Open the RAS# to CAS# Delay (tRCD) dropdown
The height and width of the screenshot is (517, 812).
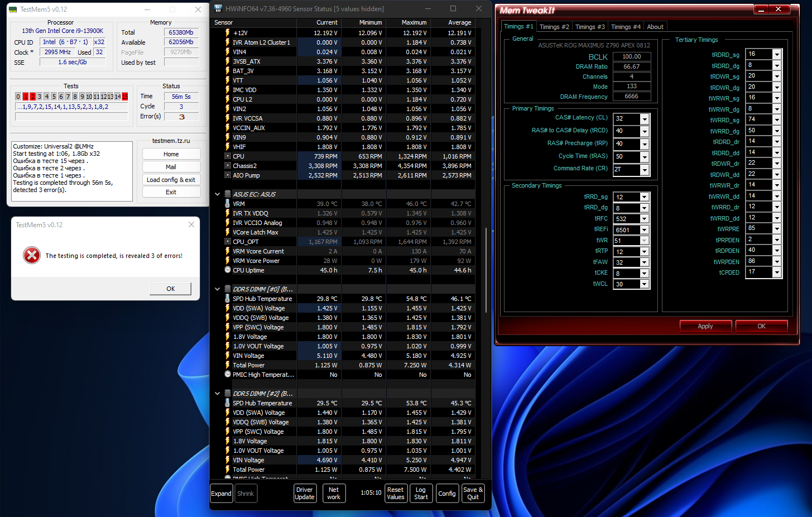click(645, 131)
